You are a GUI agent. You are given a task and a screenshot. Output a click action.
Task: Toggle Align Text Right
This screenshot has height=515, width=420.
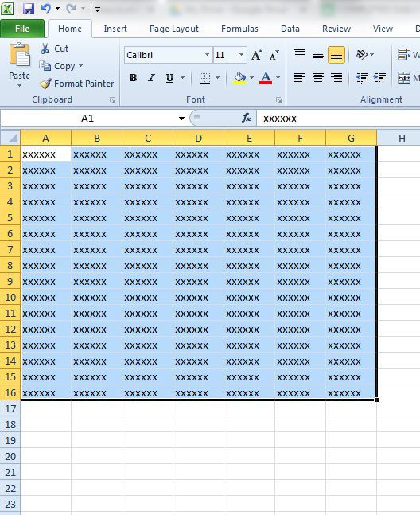tap(336, 77)
